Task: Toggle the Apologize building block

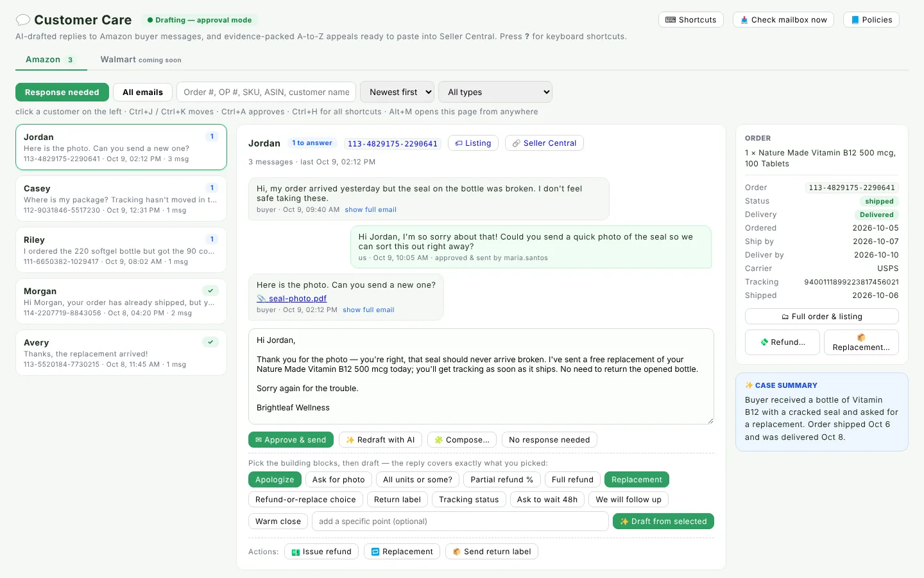Action: 275,480
